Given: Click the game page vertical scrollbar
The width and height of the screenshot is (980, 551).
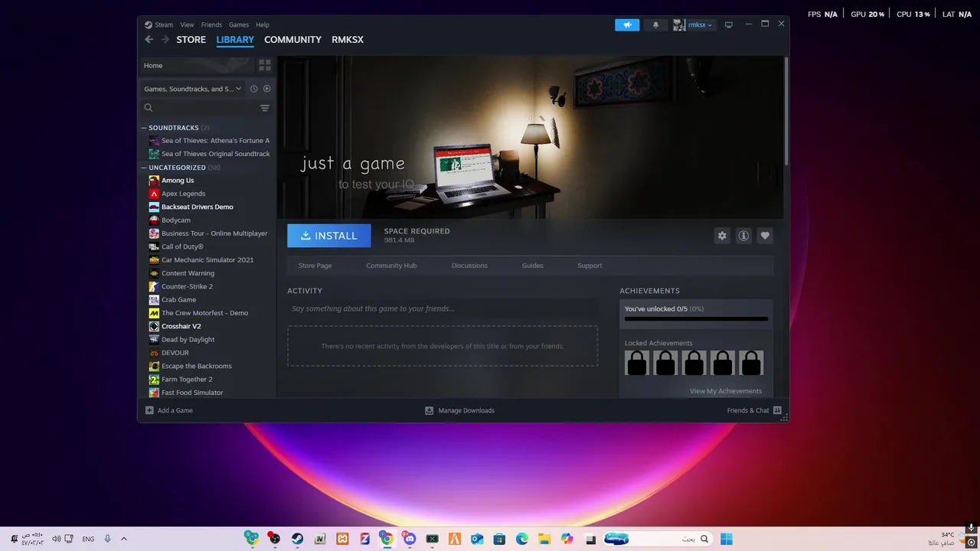Looking at the screenshot, I should (786, 110).
